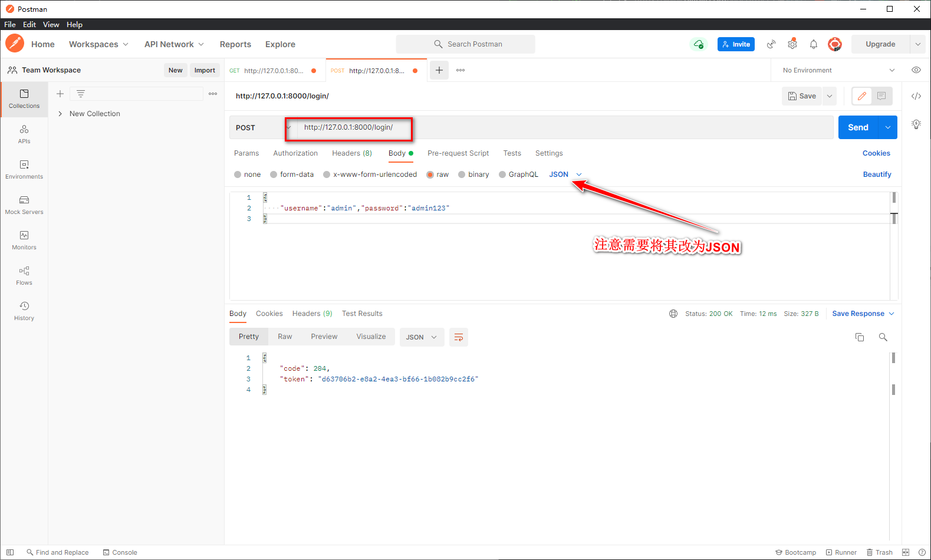Switch to the Test Results tab
Screen dimensions: 931x560
[x=362, y=314]
